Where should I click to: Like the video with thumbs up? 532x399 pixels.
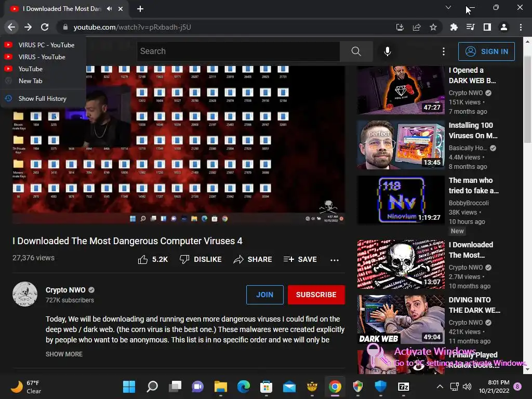click(153, 260)
